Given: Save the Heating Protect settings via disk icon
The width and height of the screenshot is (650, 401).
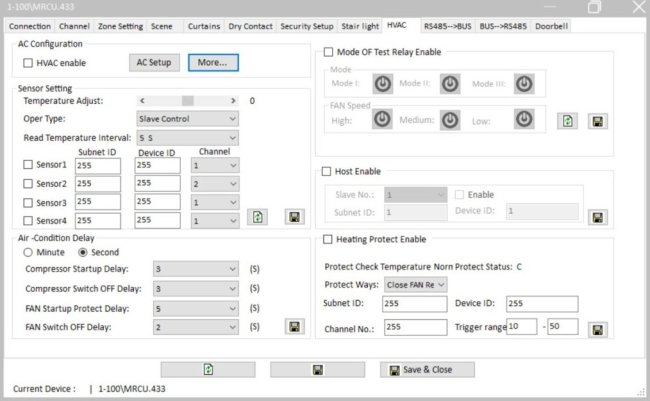Looking at the screenshot, I should coord(597,328).
